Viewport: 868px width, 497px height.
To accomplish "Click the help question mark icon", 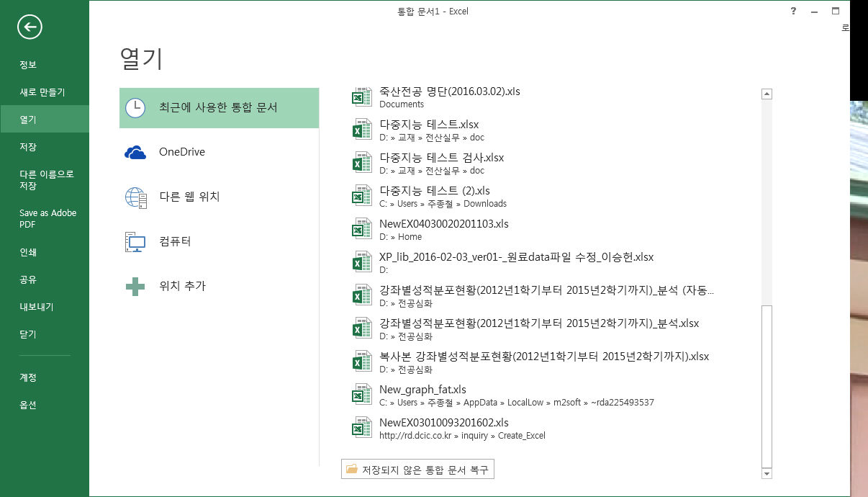I will (793, 11).
